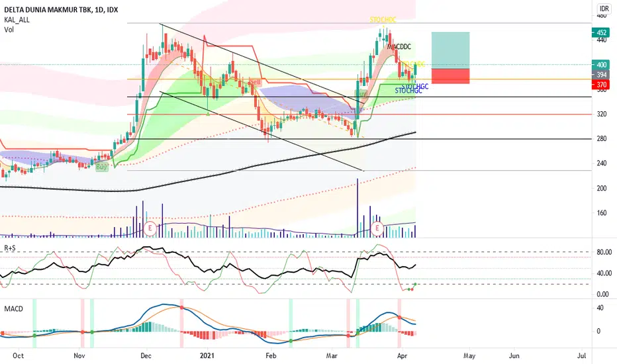The image size is (617, 364).
Task: Click the Nov label on time axis
Action: pos(79,356)
